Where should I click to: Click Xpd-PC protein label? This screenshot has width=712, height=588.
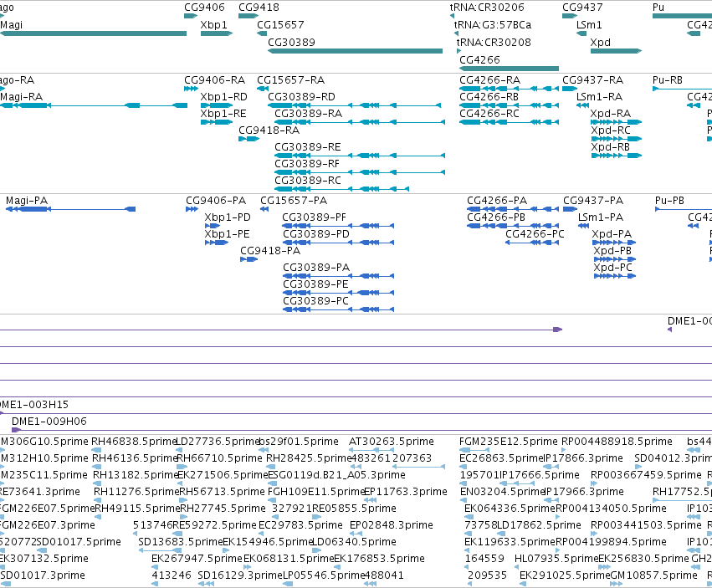[613, 268]
